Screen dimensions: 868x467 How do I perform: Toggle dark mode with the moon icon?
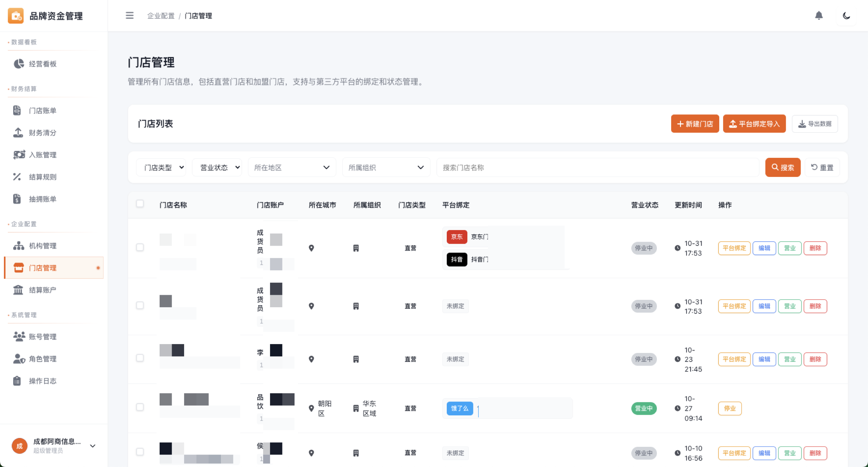tap(846, 16)
